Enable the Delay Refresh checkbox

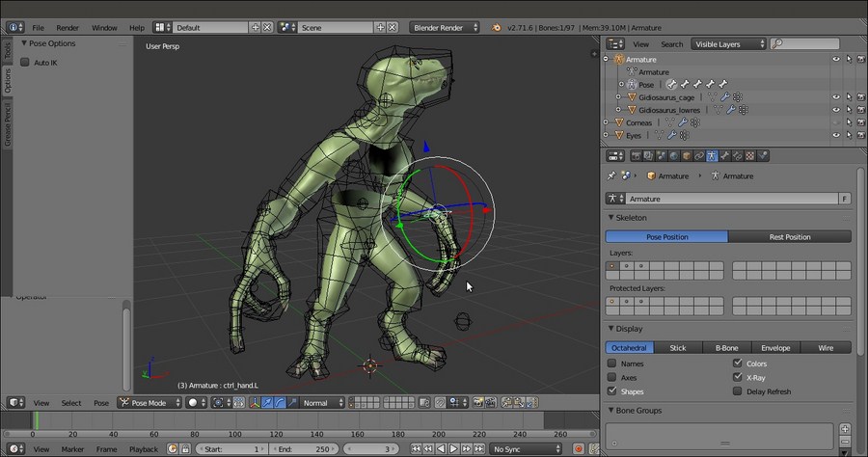pyautogui.click(x=738, y=391)
